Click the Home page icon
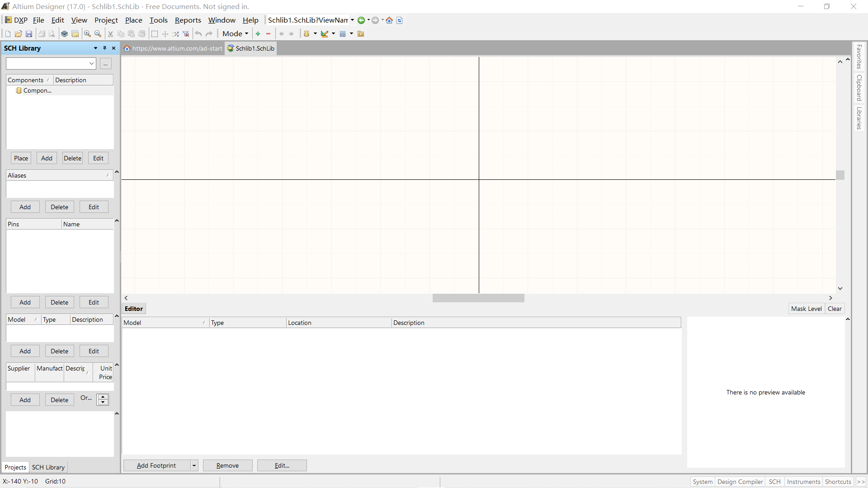 [389, 20]
